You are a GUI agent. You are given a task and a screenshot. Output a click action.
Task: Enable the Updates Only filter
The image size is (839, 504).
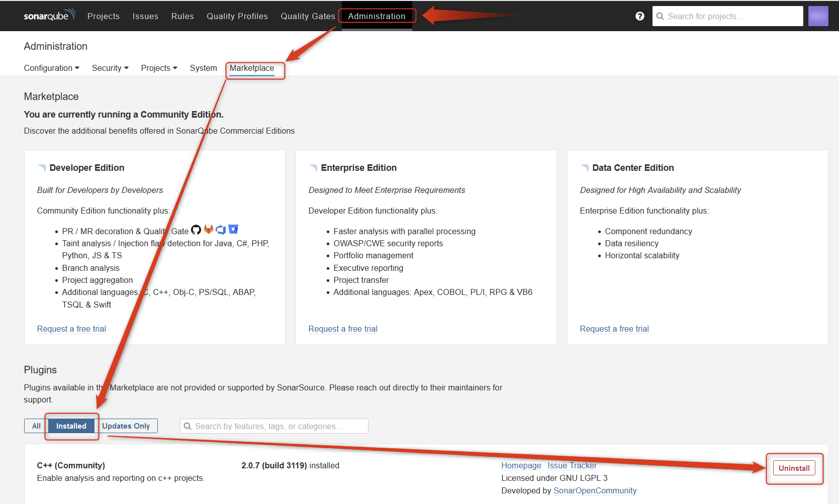pyautogui.click(x=126, y=426)
